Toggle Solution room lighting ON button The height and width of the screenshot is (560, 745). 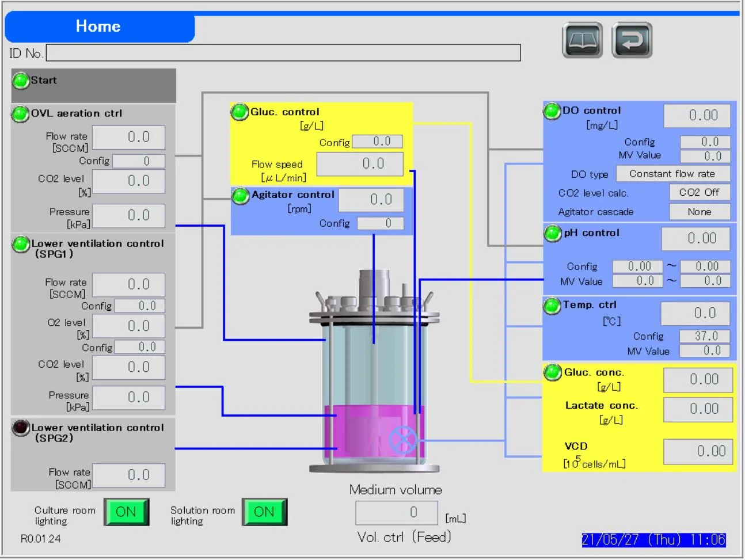(x=264, y=512)
